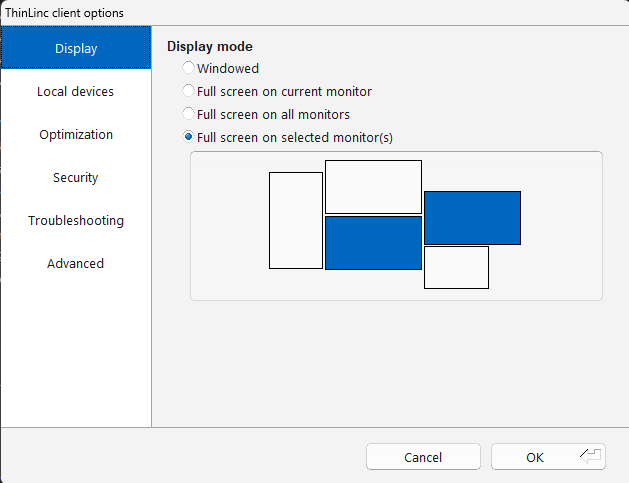The width and height of the screenshot is (629, 483).
Task: Deselect the blue right-side monitor
Action: [x=473, y=218]
